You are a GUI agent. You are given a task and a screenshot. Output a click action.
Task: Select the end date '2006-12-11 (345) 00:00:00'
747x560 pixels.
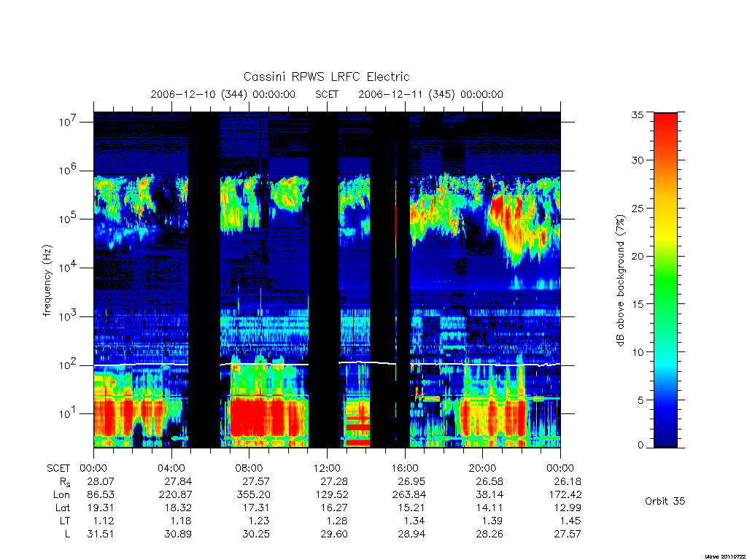click(430, 94)
